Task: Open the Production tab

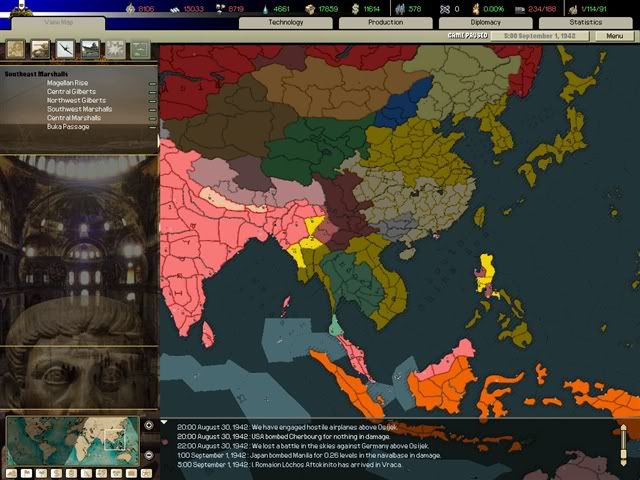Action: point(385,21)
